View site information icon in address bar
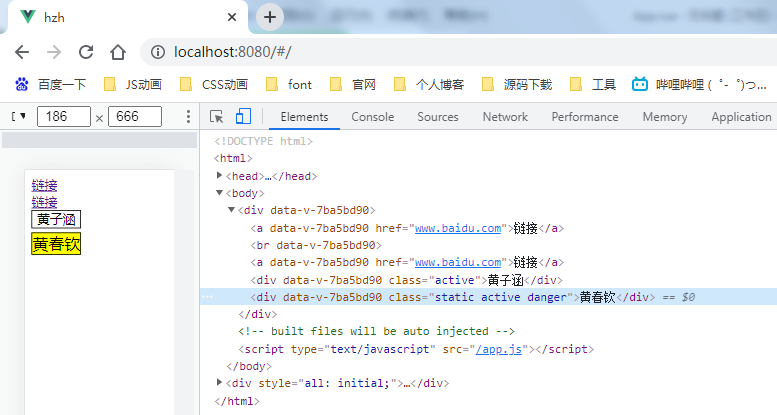This screenshot has width=777, height=415. click(x=158, y=52)
